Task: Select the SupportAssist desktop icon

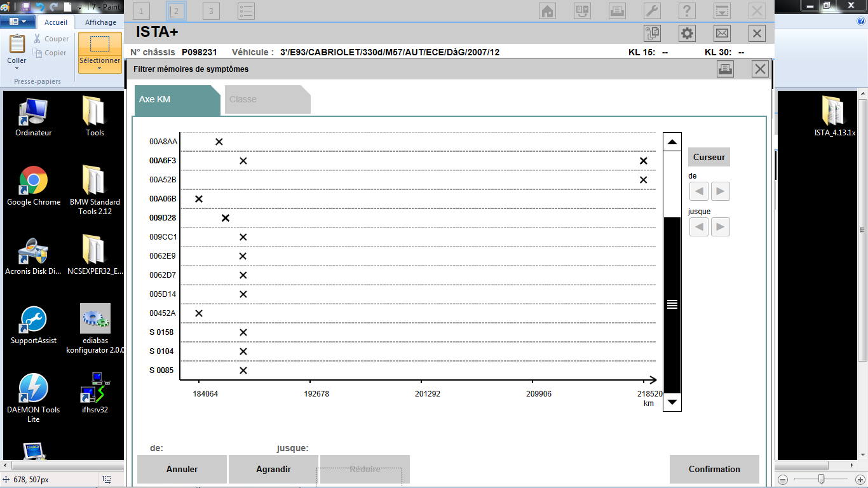Action: pos(33,325)
